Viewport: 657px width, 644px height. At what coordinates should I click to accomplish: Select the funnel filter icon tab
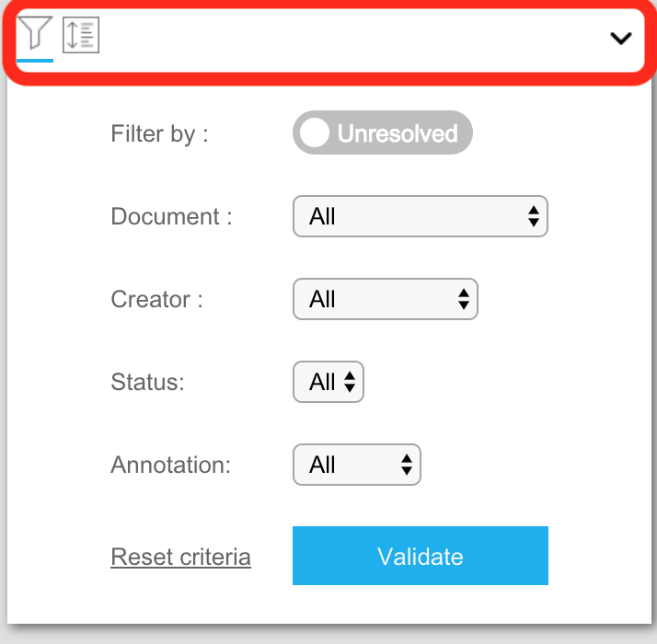(35, 33)
